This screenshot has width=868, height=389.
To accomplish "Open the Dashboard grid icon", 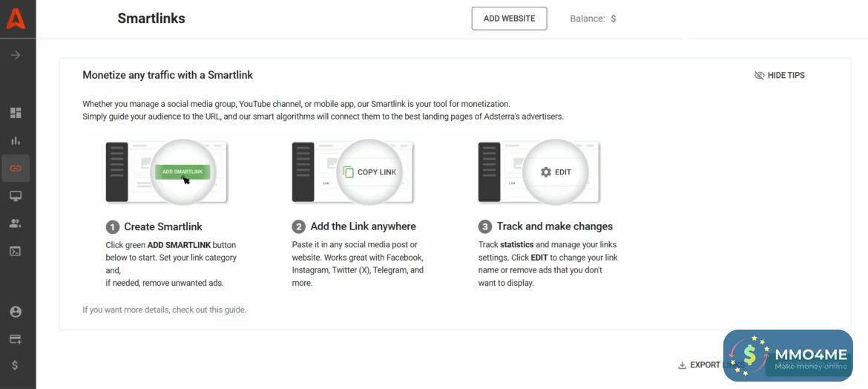I will [x=16, y=113].
